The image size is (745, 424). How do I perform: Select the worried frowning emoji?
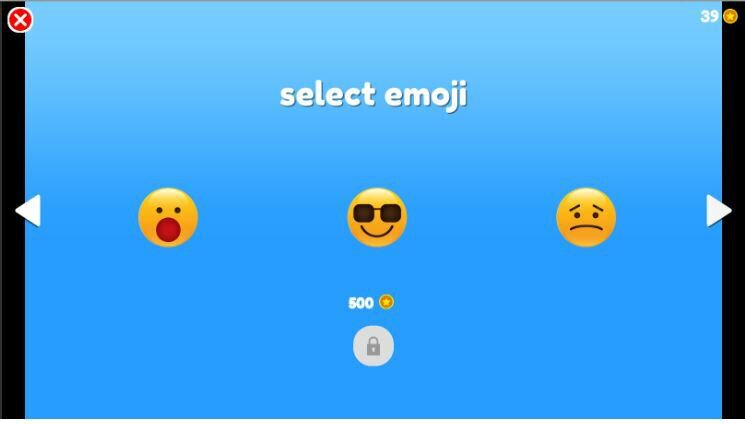(x=586, y=217)
